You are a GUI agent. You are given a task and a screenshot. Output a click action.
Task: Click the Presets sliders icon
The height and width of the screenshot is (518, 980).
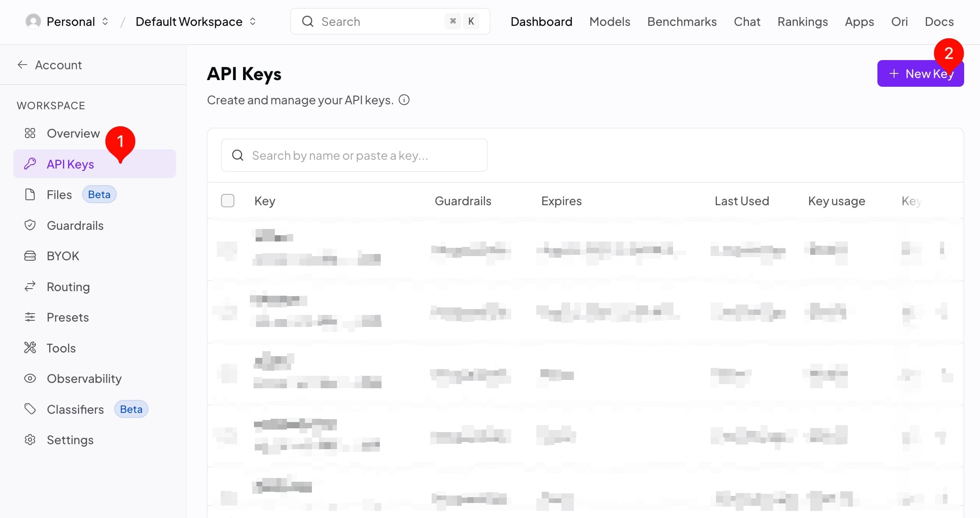[30, 317]
